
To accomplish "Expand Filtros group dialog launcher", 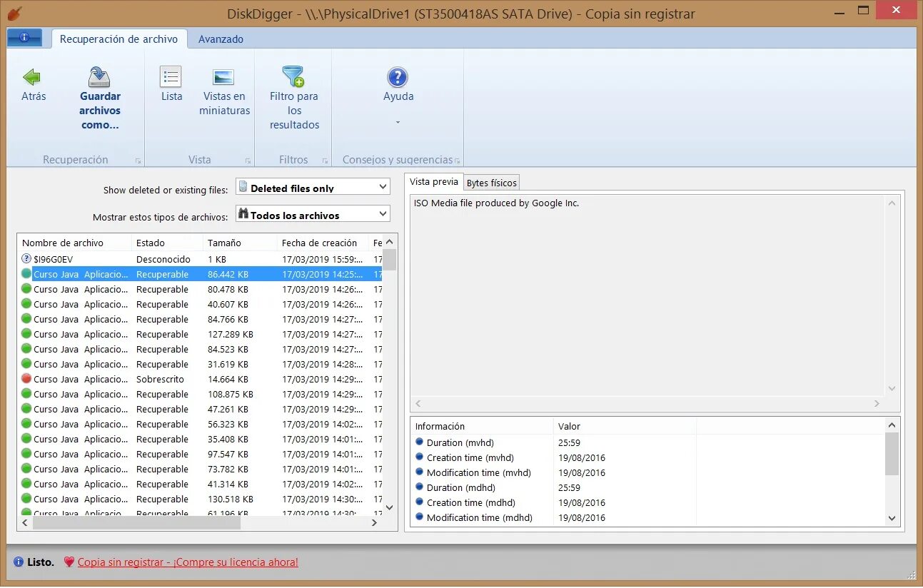I will [325, 161].
